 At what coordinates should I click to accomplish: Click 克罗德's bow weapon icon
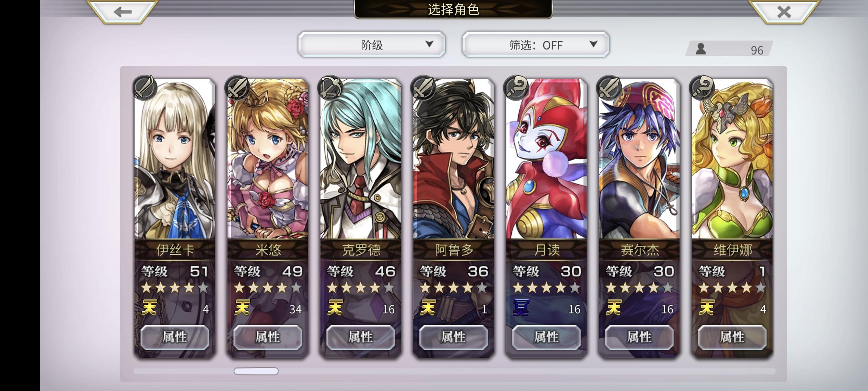pyautogui.click(x=330, y=88)
